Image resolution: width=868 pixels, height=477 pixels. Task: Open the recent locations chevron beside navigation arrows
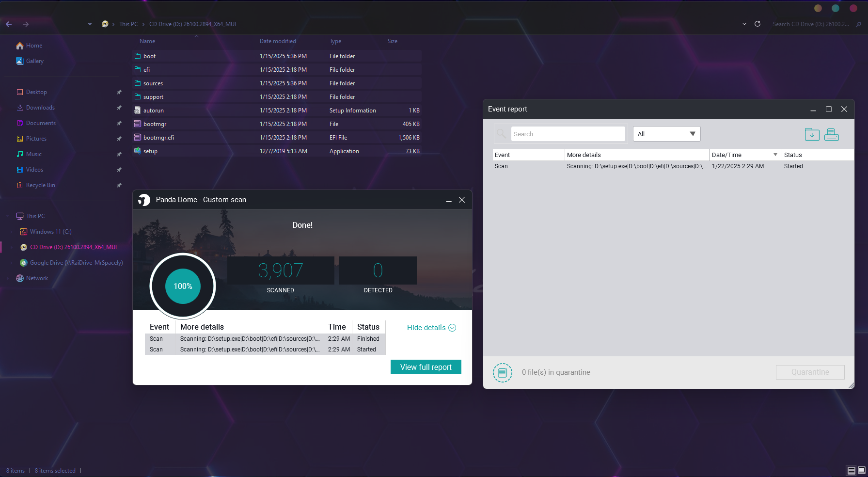click(x=90, y=24)
